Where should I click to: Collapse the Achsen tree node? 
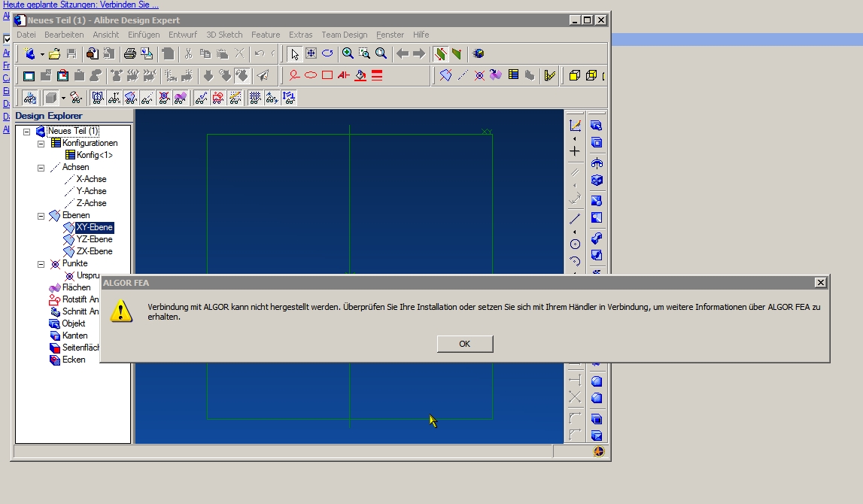point(41,168)
